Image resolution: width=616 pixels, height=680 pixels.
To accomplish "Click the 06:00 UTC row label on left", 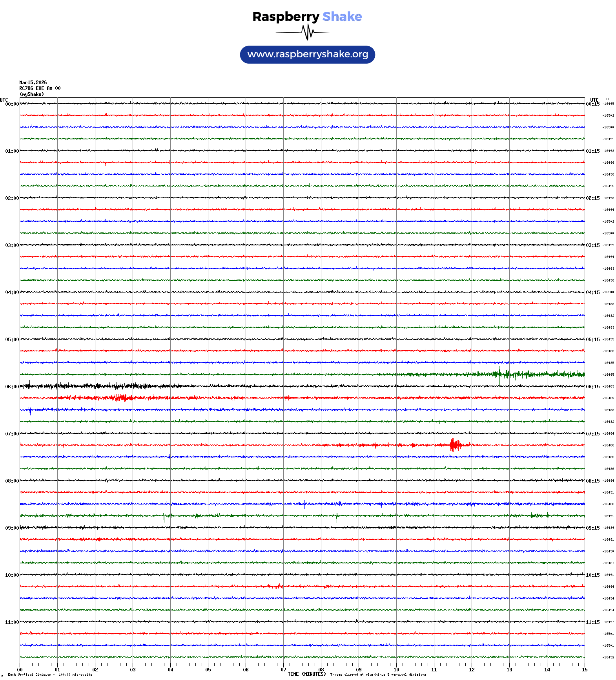I will (12, 387).
